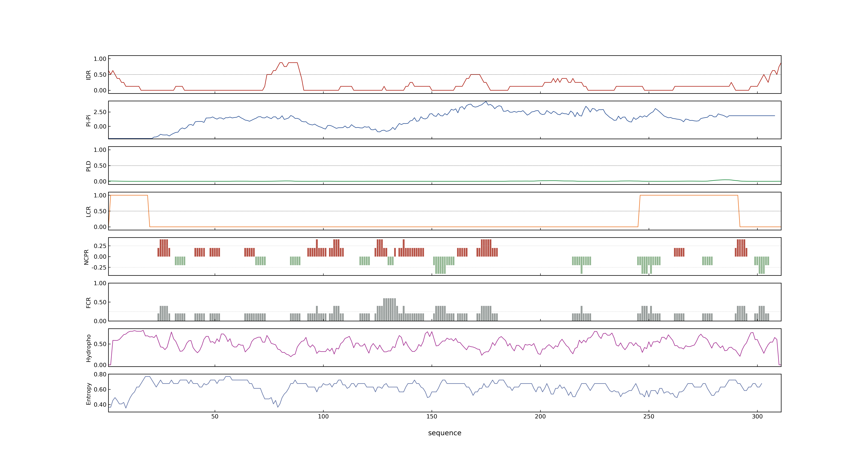Click the IDR axis label
Viewport: 868px width, 463px height.
click(x=88, y=75)
